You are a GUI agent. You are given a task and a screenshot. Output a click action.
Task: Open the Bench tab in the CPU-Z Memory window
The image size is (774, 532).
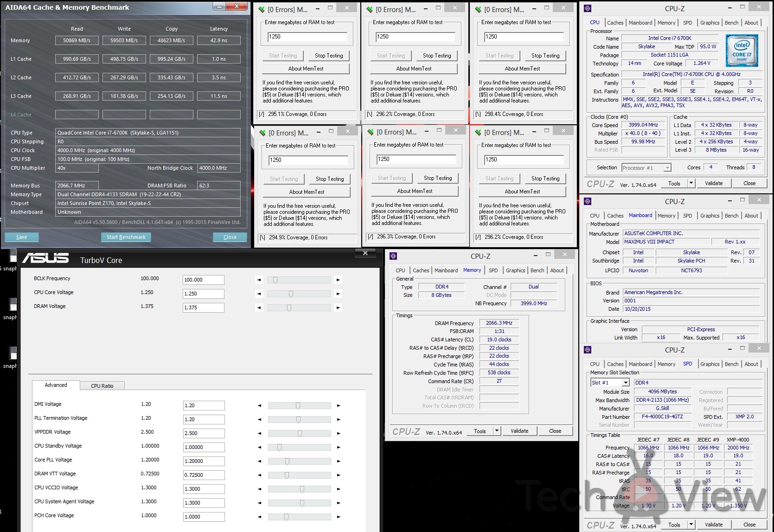537,270
